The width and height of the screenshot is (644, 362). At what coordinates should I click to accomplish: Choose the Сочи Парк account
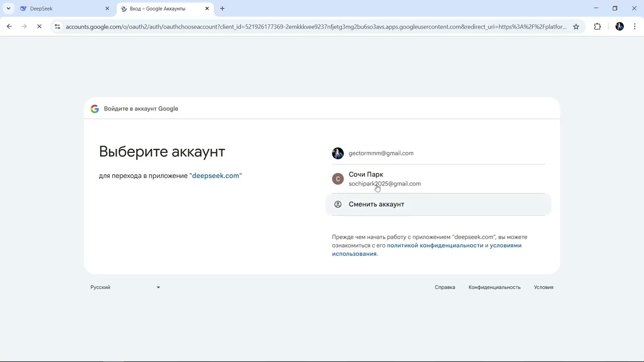point(439,179)
